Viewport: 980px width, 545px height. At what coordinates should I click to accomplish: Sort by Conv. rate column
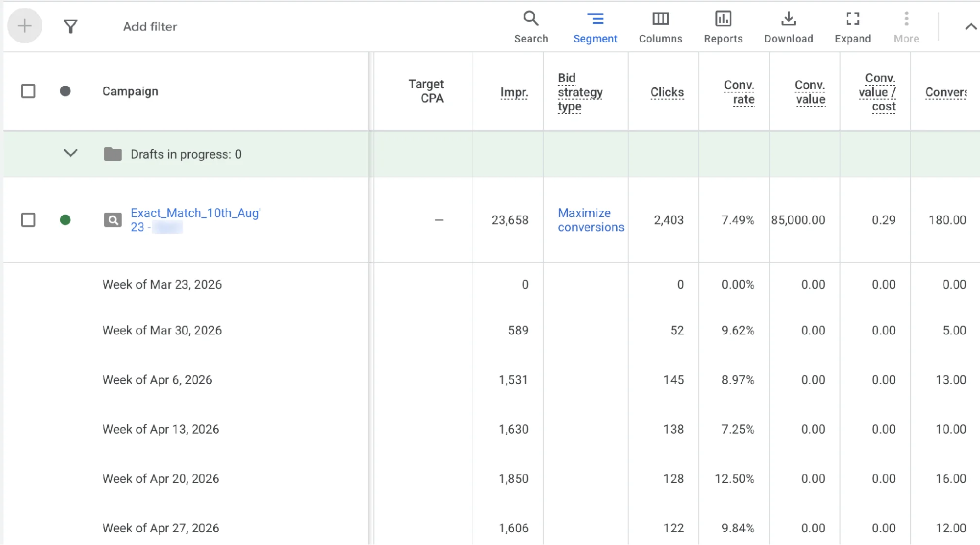pos(739,92)
